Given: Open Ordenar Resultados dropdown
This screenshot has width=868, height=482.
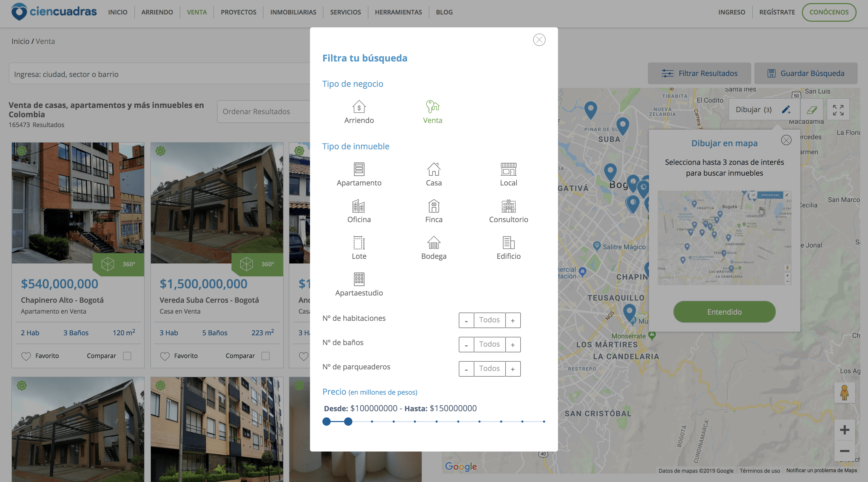Looking at the screenshot, I should [263, 112].
